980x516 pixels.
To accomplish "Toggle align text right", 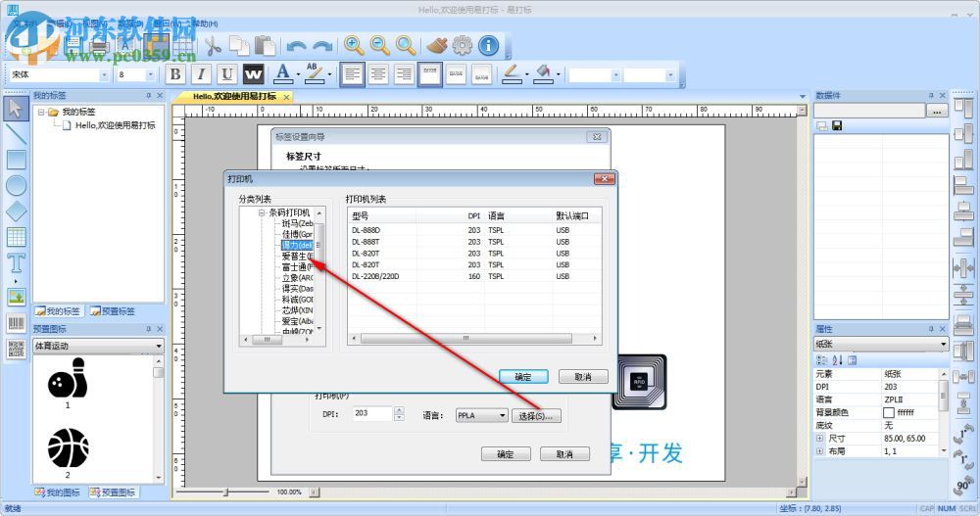I will pyautogui.click(x=405, y=74).
